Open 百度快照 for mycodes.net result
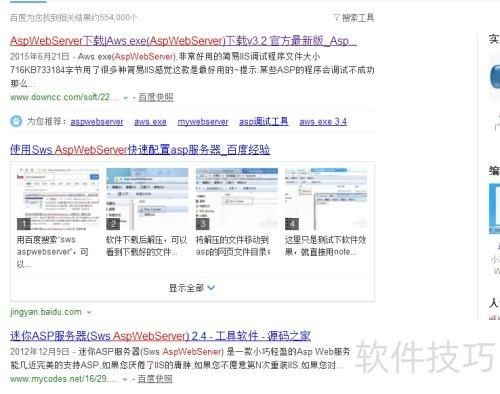Viewport: 500px width, 394px height. (x=155, y=379)
